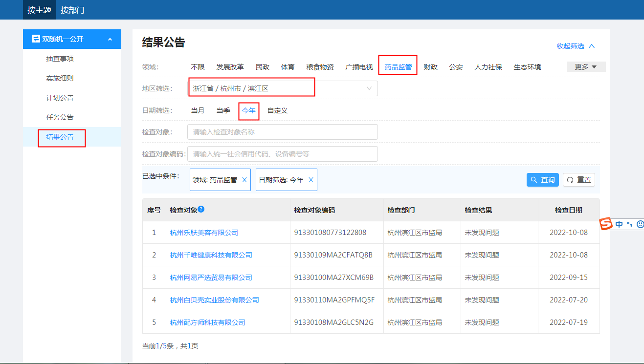Viewport: 644px width, 364px height.
Task: Collapse filters with 收起筛选
Action: tap(576, 46)
